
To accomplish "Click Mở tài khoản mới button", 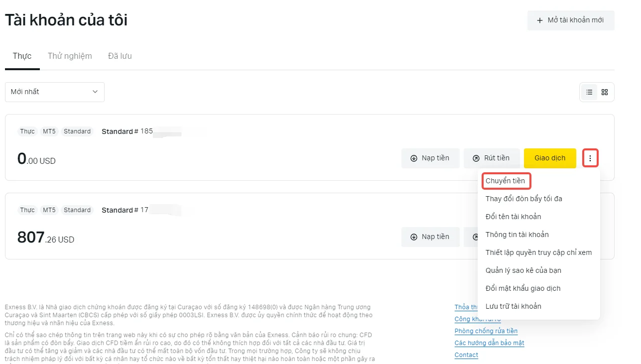I will click(571, 20).
